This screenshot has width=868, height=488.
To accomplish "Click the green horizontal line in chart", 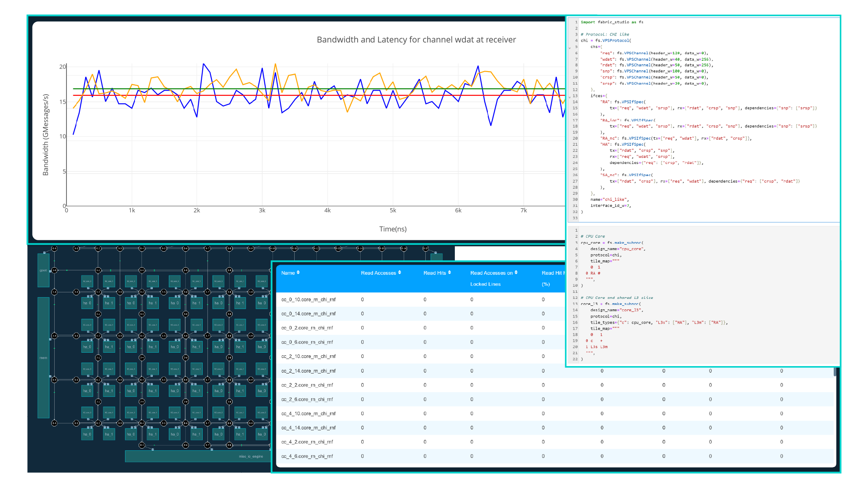I will click(319, 89).
